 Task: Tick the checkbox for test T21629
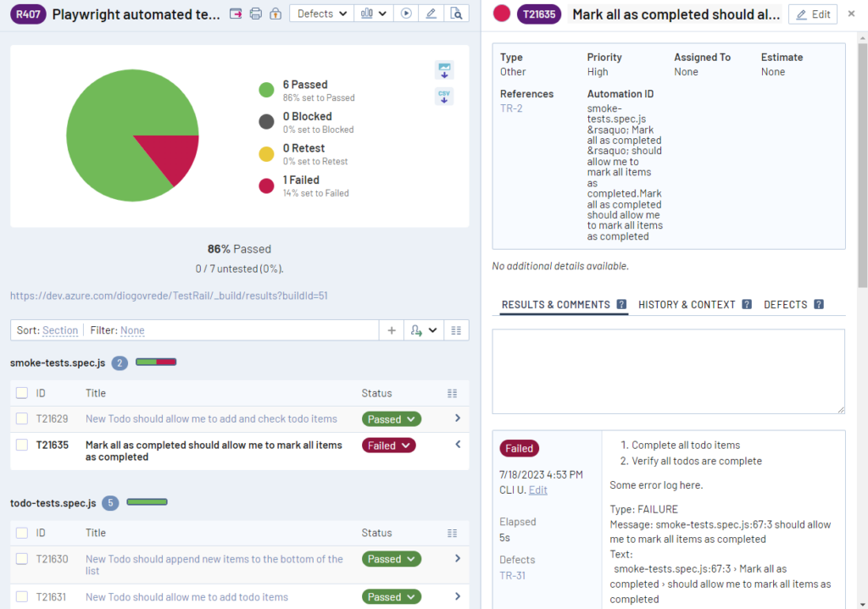pos(22,419)
